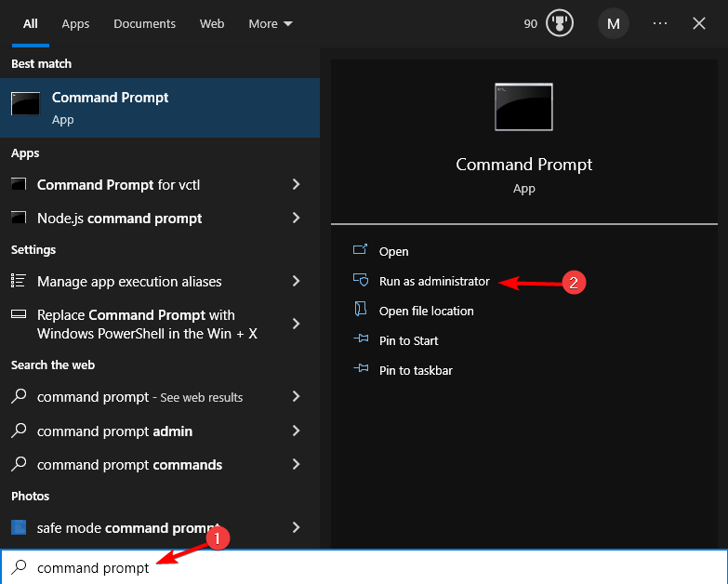Click the large Command Prompt preview icon
The height and width of the screenshot is (584, 728).
523,106
